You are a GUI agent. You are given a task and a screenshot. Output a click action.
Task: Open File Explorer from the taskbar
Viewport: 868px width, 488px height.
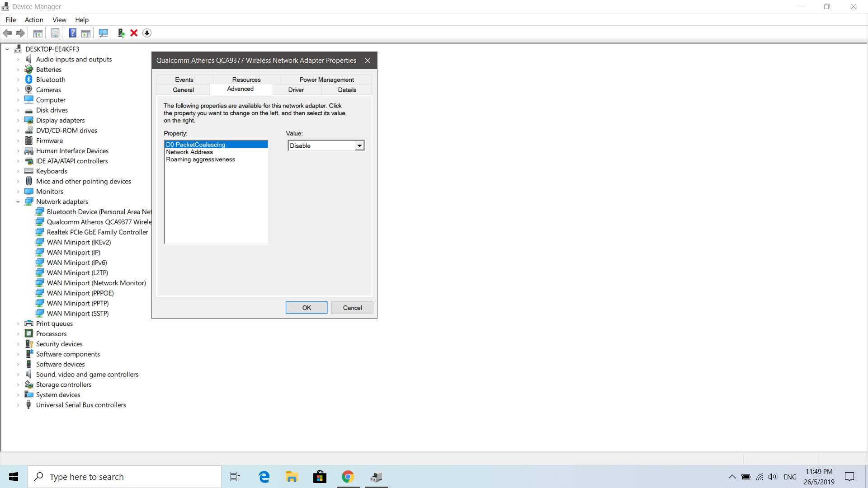[x=292, y=477]
